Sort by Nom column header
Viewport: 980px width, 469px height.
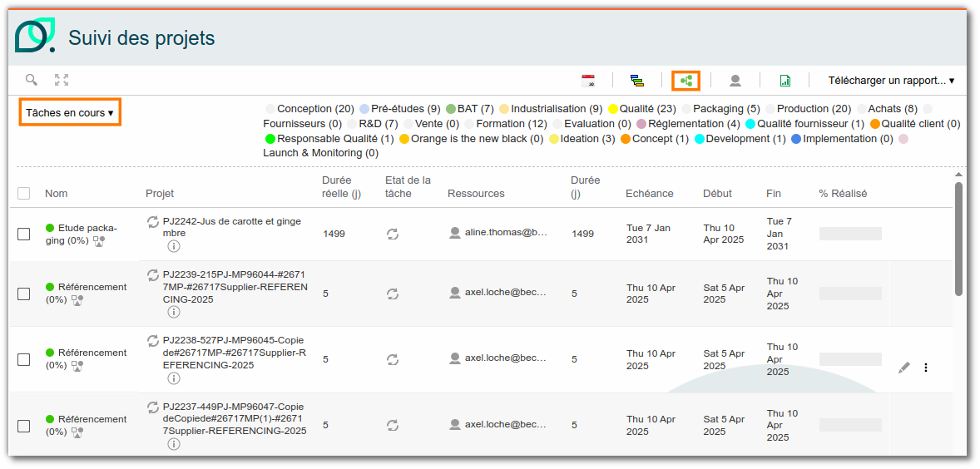(57, 194)
